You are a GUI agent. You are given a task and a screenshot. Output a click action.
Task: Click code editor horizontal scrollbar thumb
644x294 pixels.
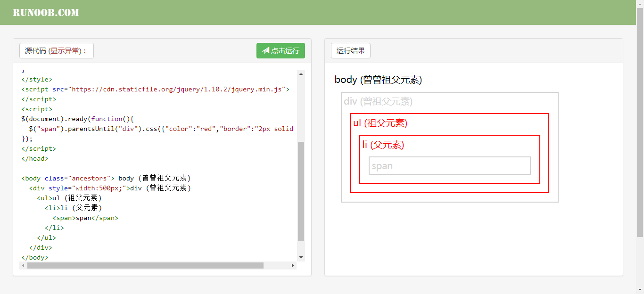coord(145,265)
